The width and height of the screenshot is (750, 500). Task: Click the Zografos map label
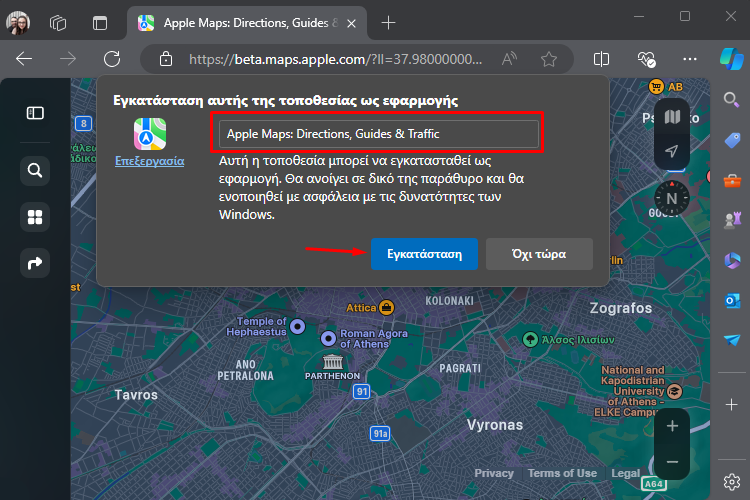620,308
